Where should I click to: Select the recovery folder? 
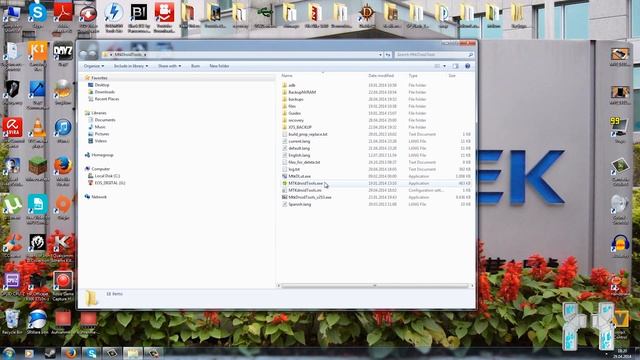[x=296, y=120]
